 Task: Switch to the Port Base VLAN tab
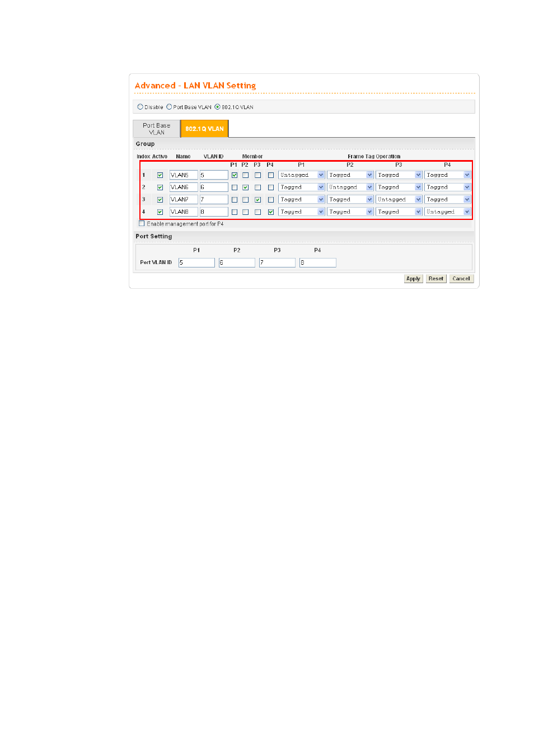(156, 129)
